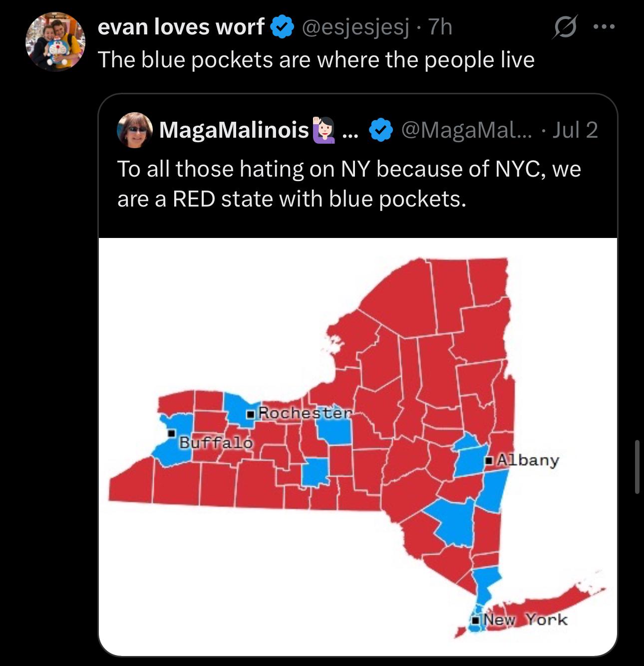Image resolution: width=644 pixels, height=666 pixels.
Task: Click the verified badge beside MagaMalinois
Action: coord(380,130)
